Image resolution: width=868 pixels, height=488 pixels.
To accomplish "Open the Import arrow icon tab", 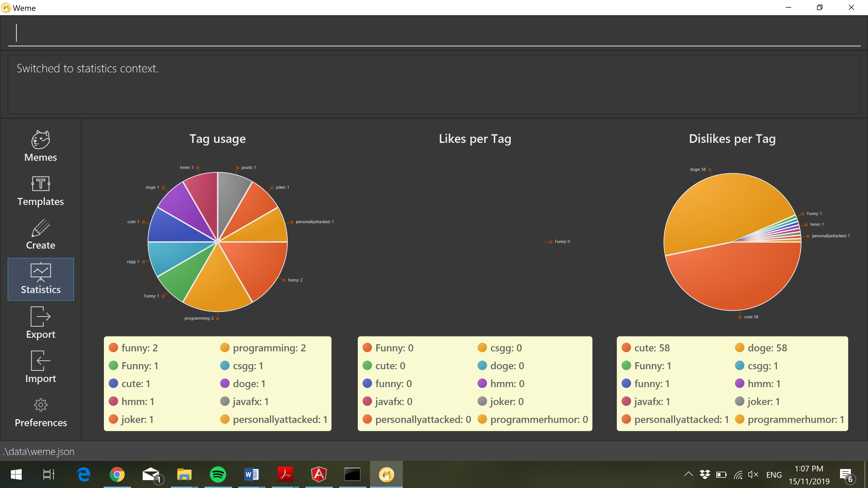I will (40, 360).
